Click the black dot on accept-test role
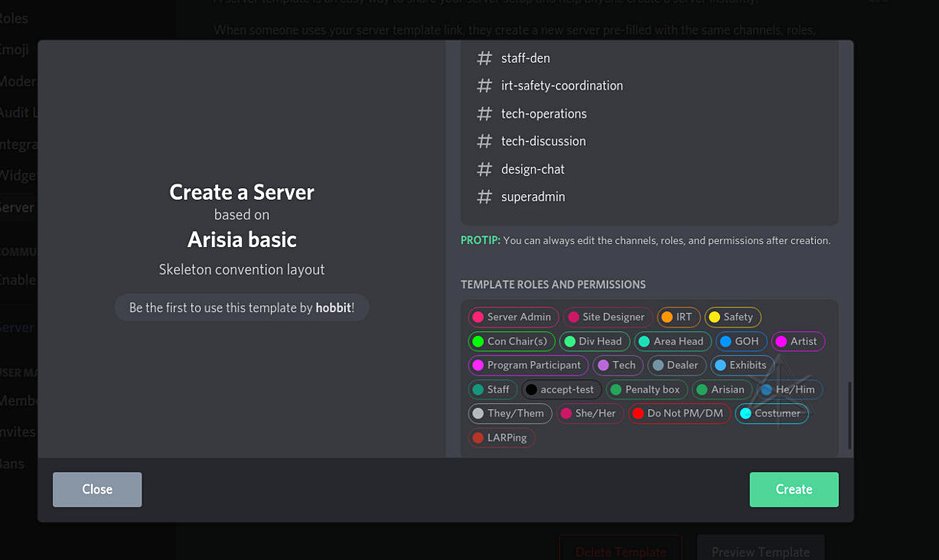Image resolution: width=939 pixels, height=560 pixels. [531, 389]
